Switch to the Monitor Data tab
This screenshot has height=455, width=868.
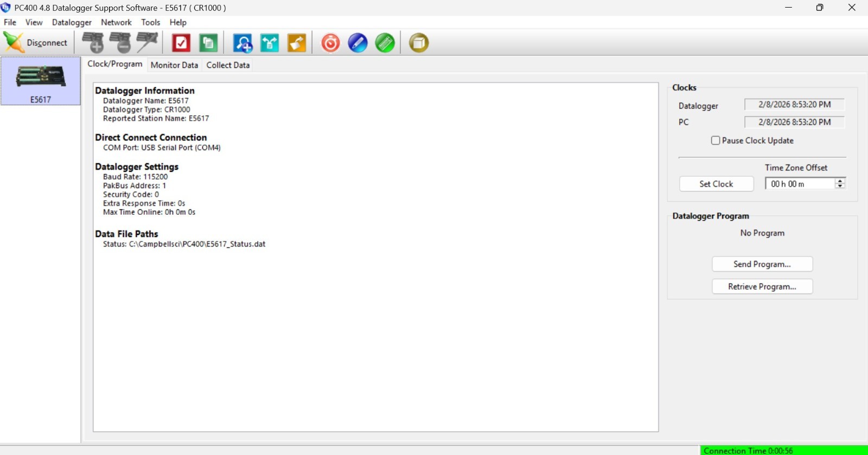pyautogui.click(x=174, y=65)
